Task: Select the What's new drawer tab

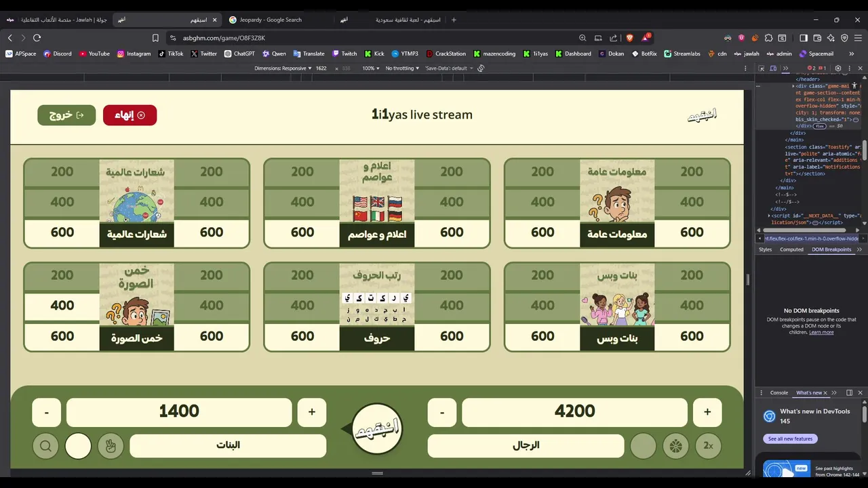Action: 812,392
